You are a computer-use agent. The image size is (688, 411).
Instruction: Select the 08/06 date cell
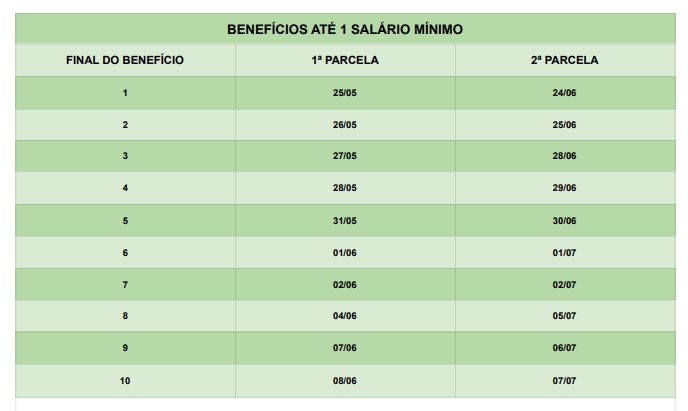coord(345,381)
